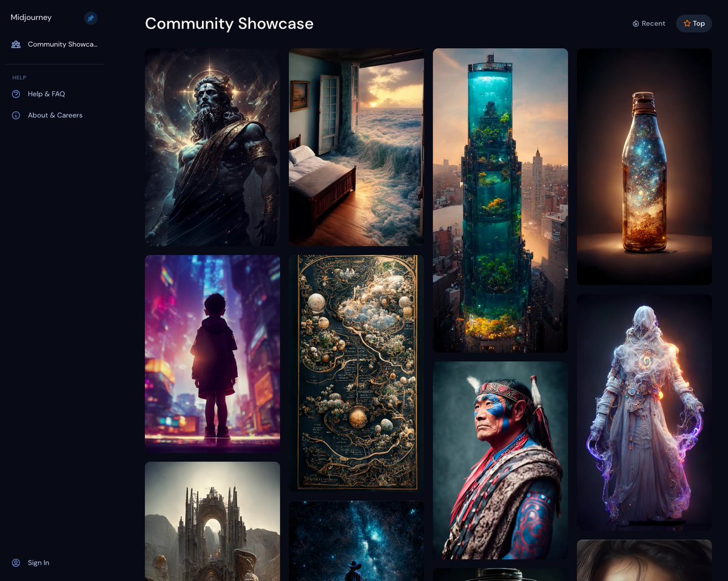Image resolution: width=728 pixels, height=581 pixels.
Task: Click the Help & FAQ question mark icon
Action: tap(16, 94)
